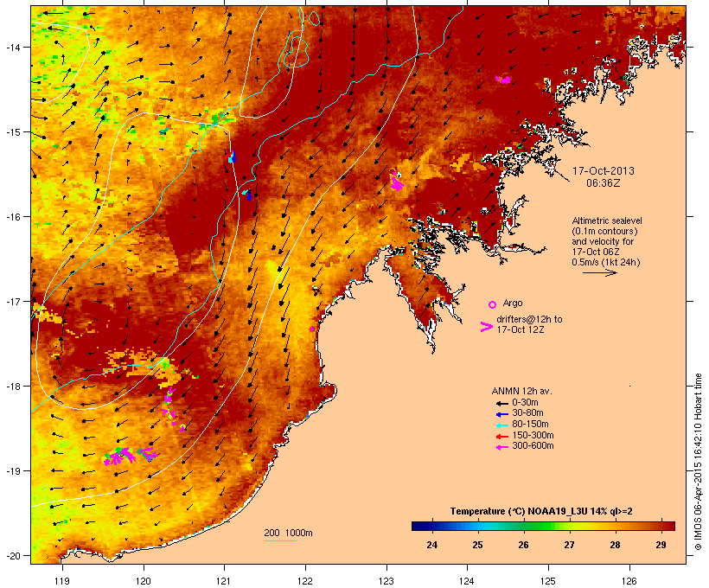Click the colorbar tick label 24
Viewport: 709px width, 588px height.
tap(431, 545)
